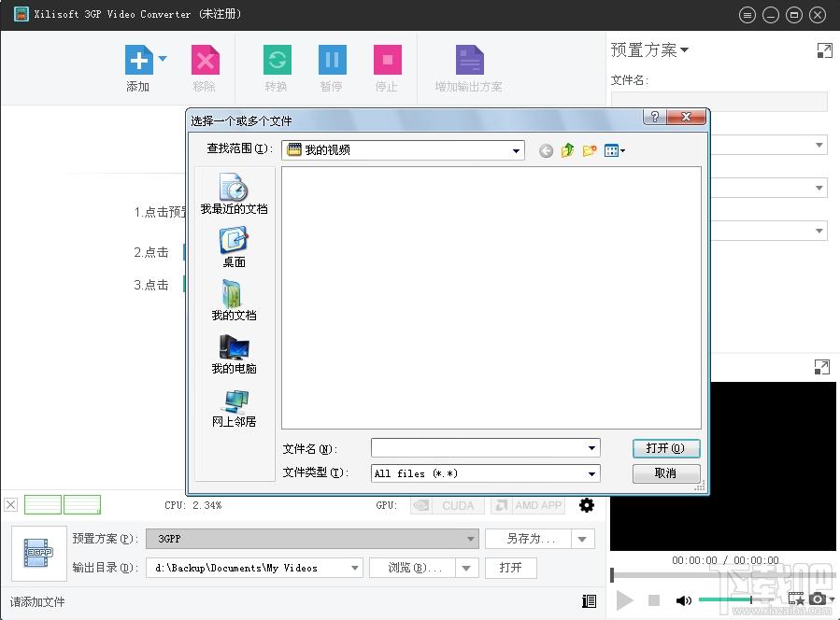Select 我的电脑 in places sidebar

(x=235, y=354)
